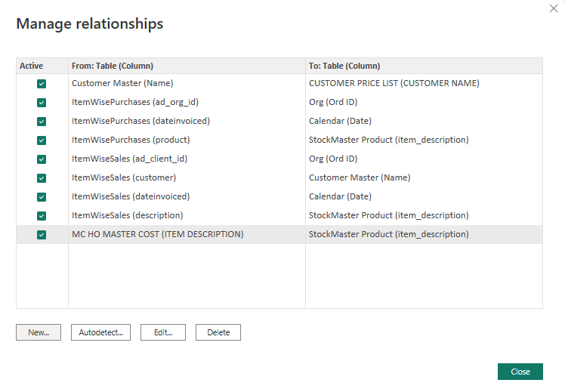Toggle Active checkbox for ItemWiseSales (ad_client_id)

click(x=42, y=159)
